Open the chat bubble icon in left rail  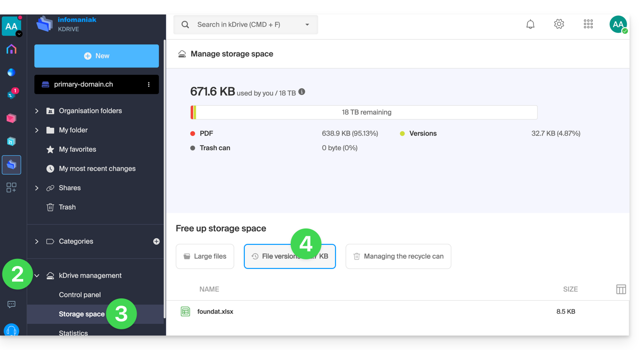click(x=12, y=305)
